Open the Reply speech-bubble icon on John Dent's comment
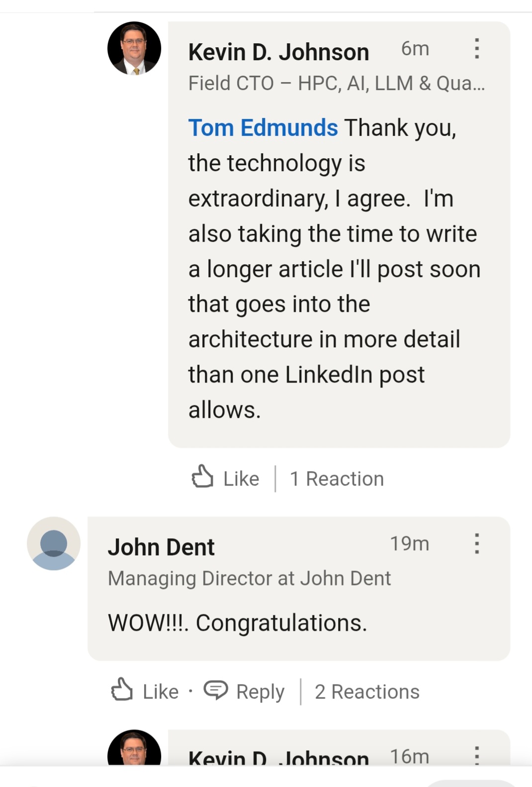532x787 pixels. click(x=216, y=690)
